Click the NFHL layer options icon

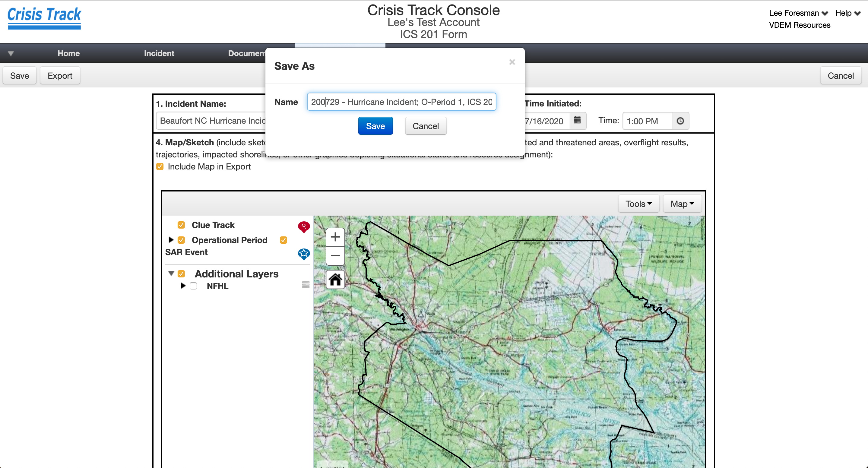[306, 285]
